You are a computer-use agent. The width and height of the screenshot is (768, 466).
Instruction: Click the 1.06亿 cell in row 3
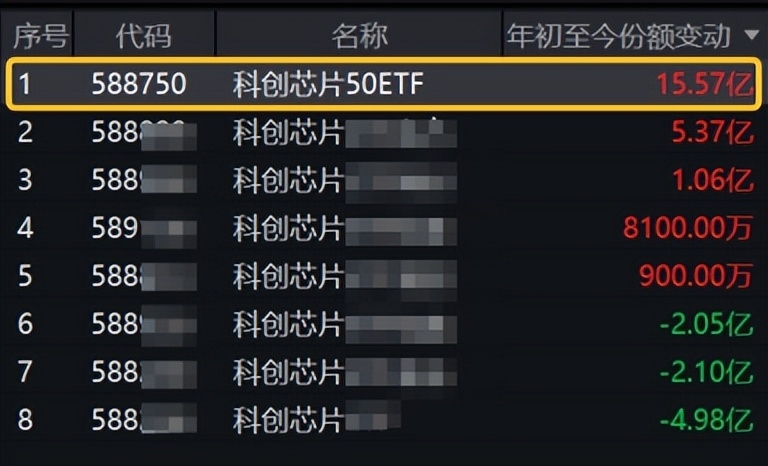[713, 180]
